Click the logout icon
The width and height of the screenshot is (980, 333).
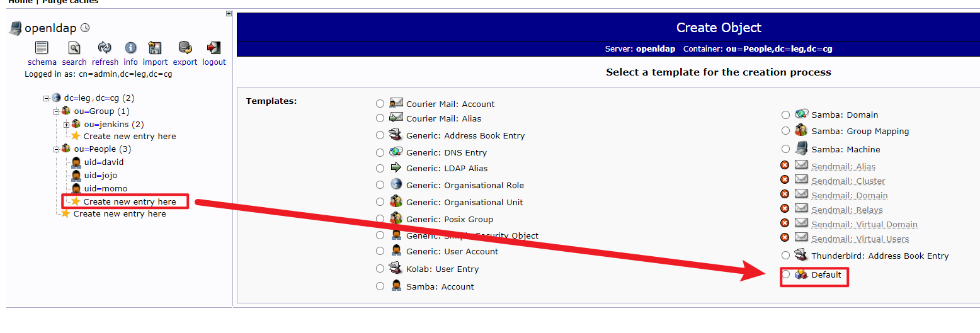pos(214,48)
